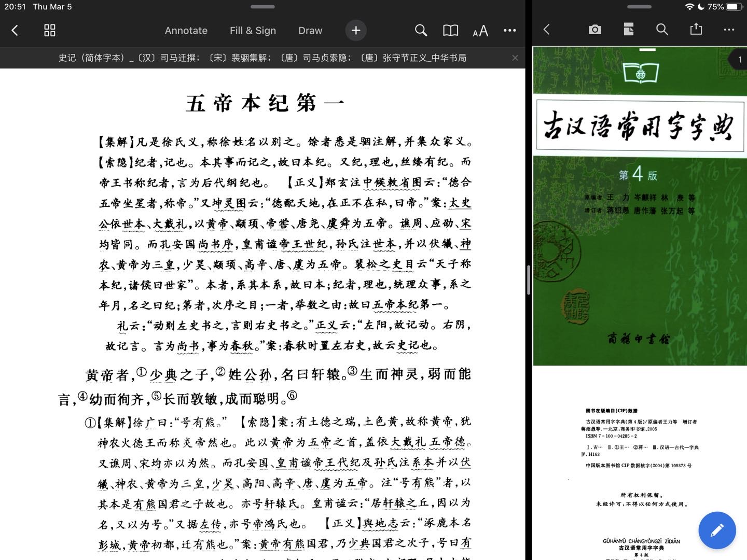The height and width of the screenshot is (560, 747).
Task: Open more options in the dictionary viewer
Action: coord(729,30)
